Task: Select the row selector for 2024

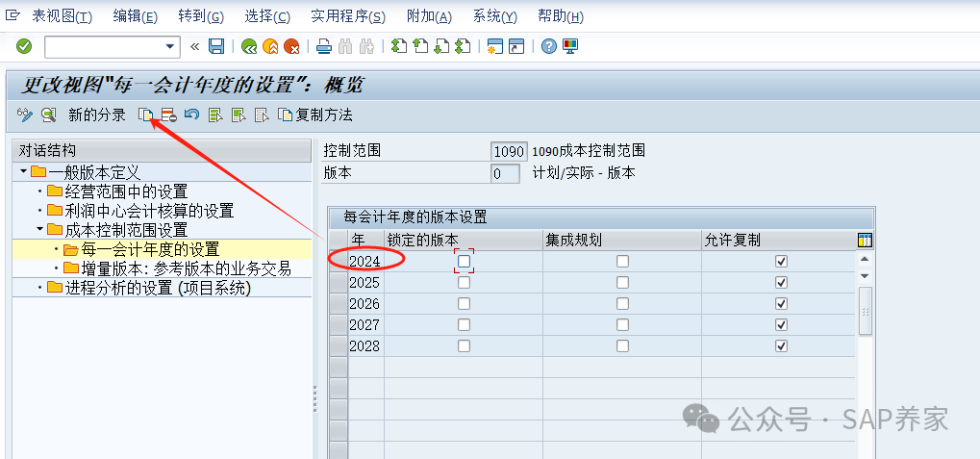Action: point(339,262)
